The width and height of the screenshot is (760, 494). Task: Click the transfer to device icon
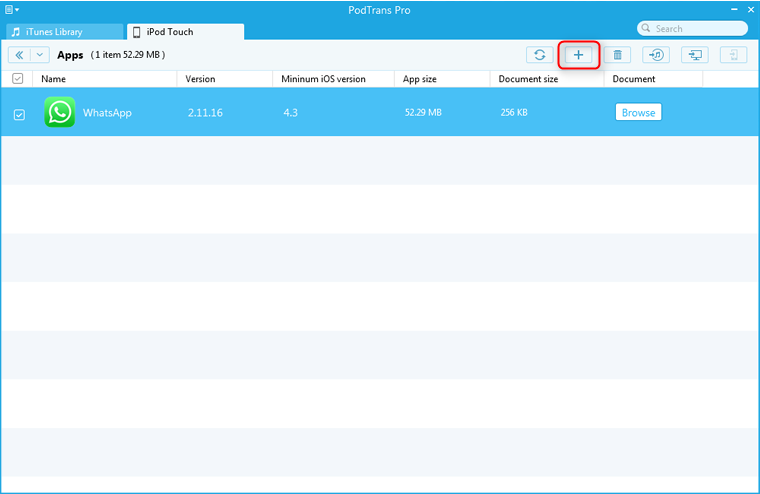click(x=733, y=55)
